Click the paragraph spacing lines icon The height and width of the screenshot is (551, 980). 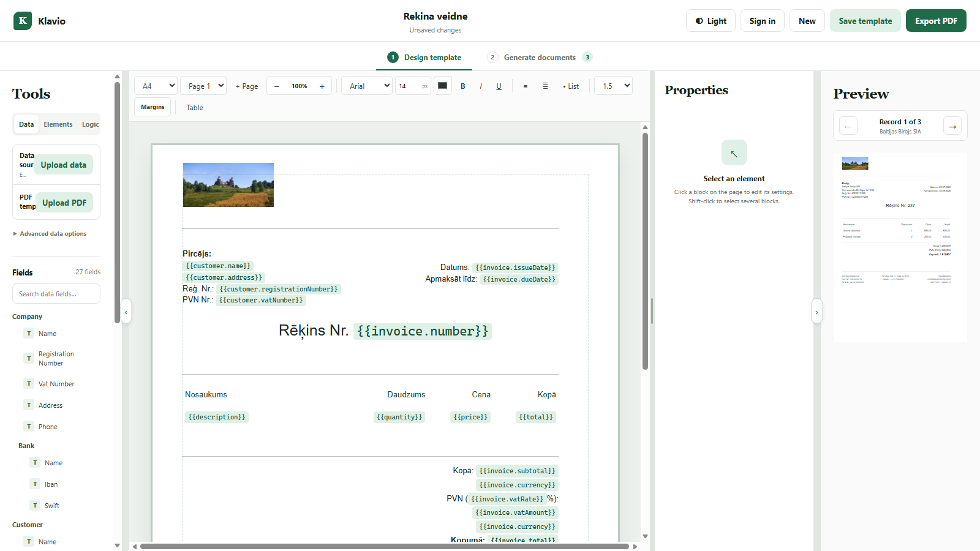pyautogui.click(x=545, y=86)
